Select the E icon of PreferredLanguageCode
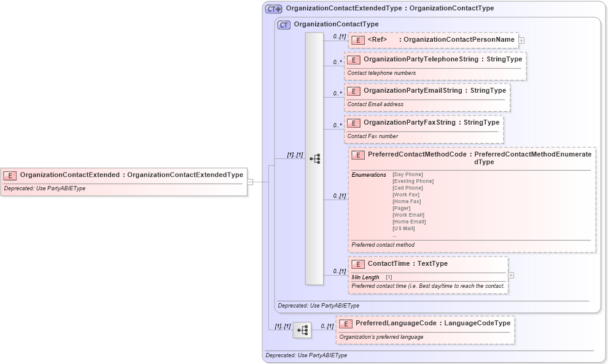Screen dimensions: 608x364 tap(346, 323)
